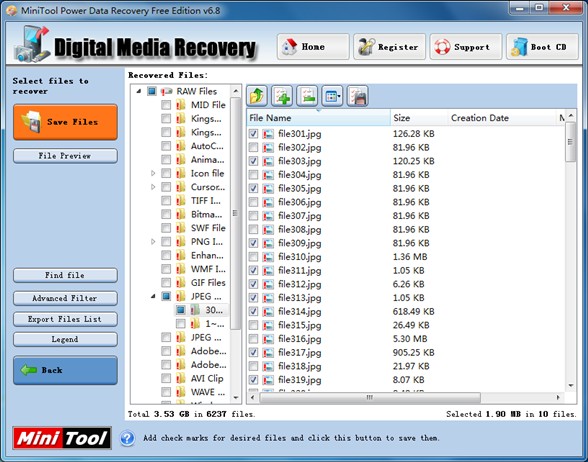
Task: Click the File Preview button
Action: point(65,156)
